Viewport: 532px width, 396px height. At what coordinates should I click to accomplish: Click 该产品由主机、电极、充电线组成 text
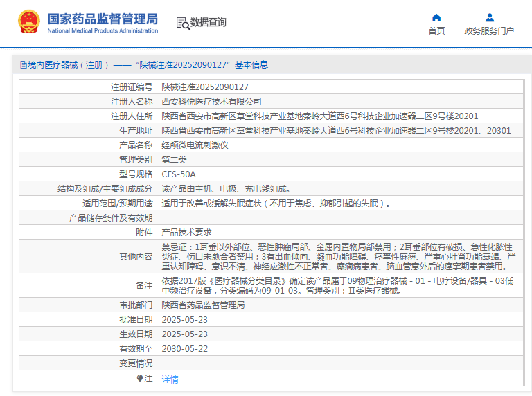coord(226,189)
